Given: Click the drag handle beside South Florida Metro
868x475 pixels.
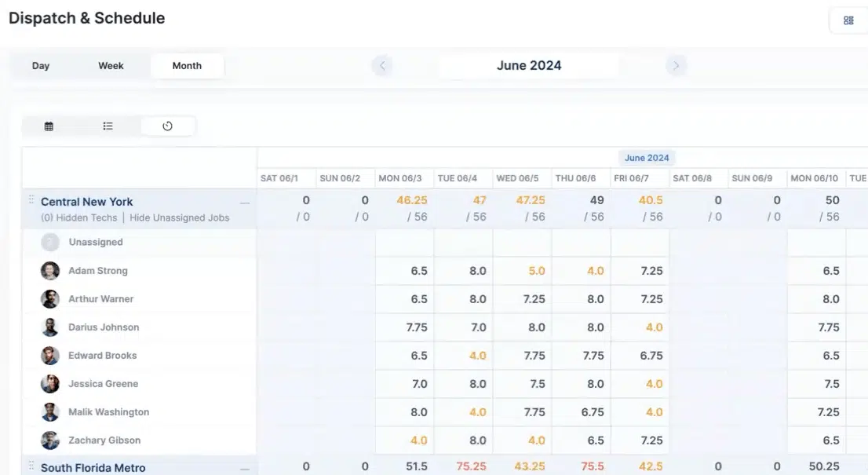Looking at the screenshot, I should tap(30, 467).
